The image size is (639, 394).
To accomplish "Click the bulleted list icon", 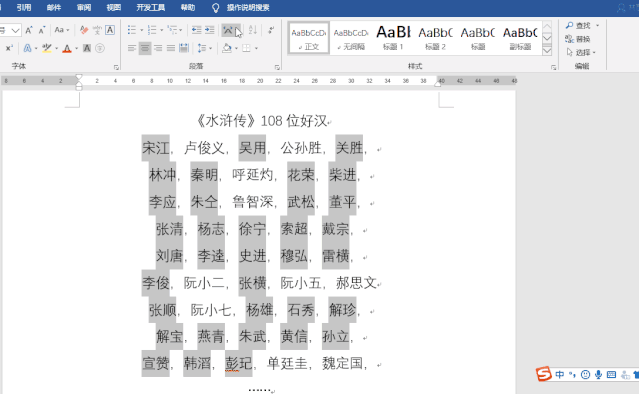I will click(x=132, y=30).
